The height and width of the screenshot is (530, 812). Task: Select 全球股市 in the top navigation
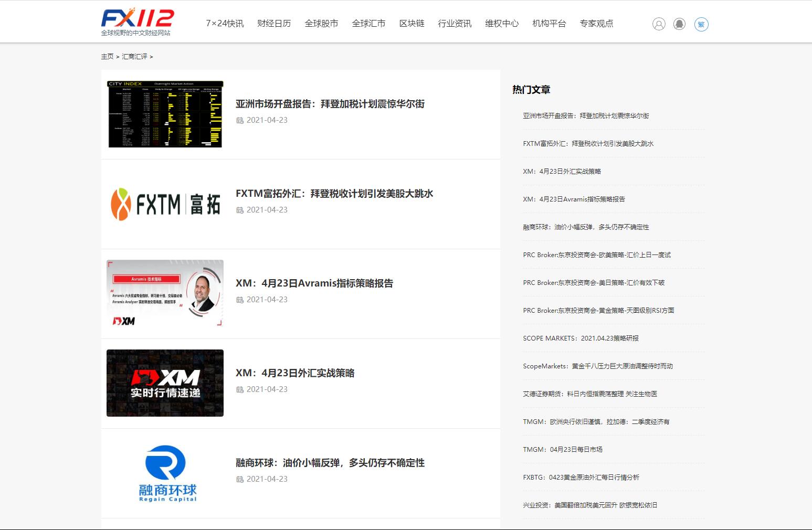pyautogui.click(x=321, y=24)
